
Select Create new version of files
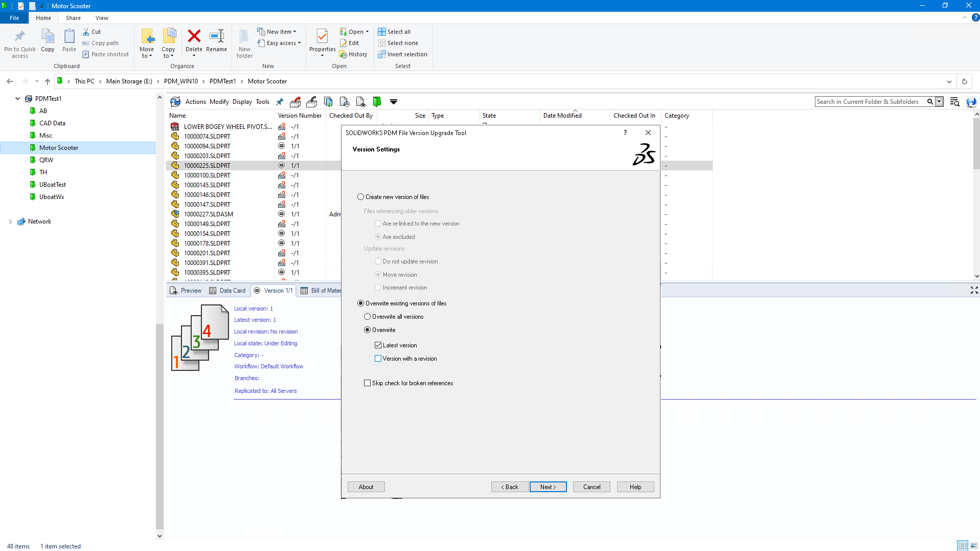[361, 197]
